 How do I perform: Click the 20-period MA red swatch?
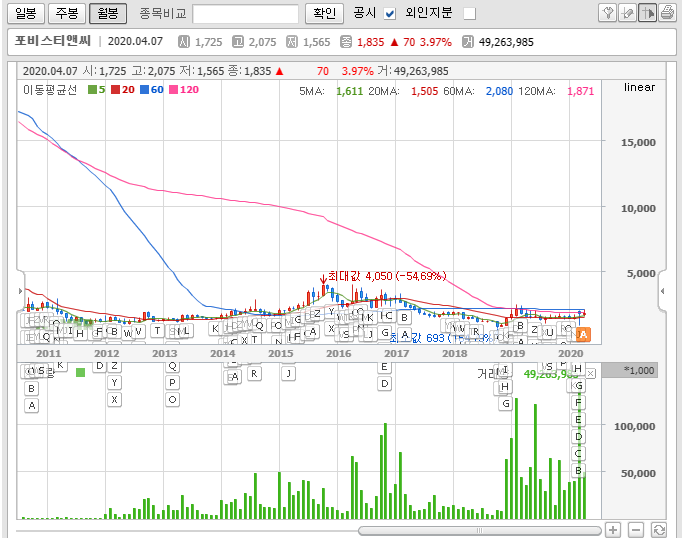coord(116,90)
